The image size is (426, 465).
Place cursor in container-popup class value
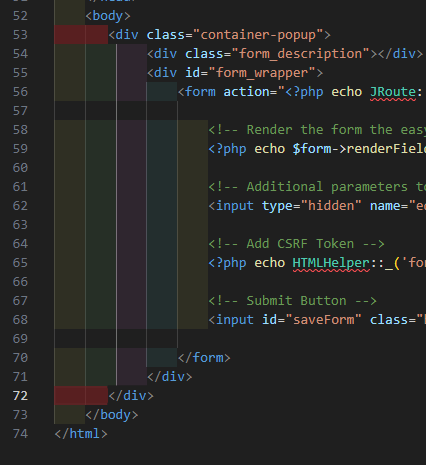tap(258, 35)
